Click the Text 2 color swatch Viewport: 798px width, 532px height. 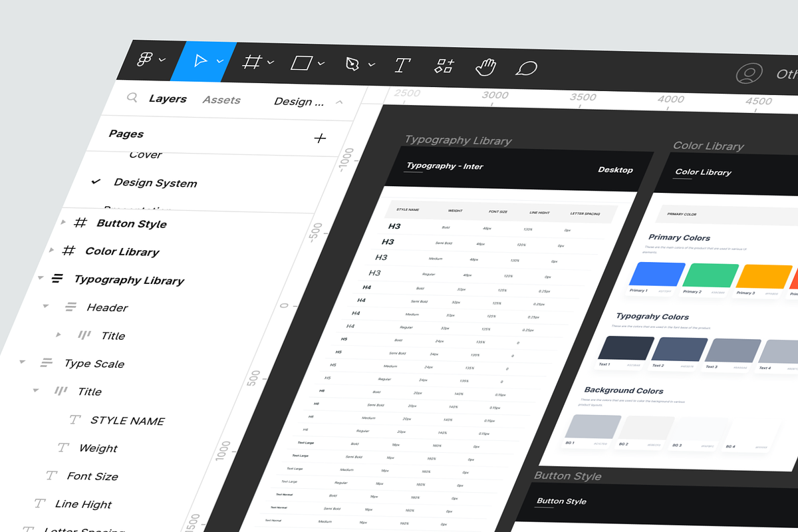point(679,350)
